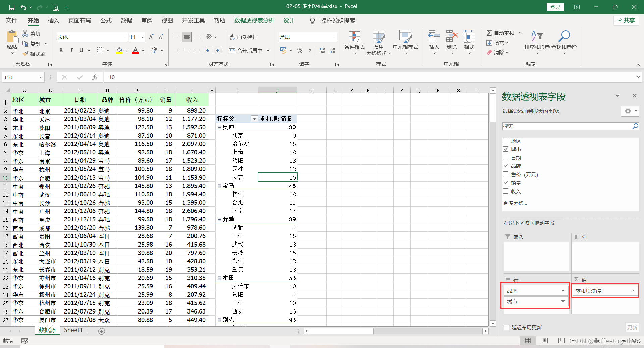Open the number format dropdown showing 常规
The height and width of the screenshot is (348, 644).
point(334,37)
